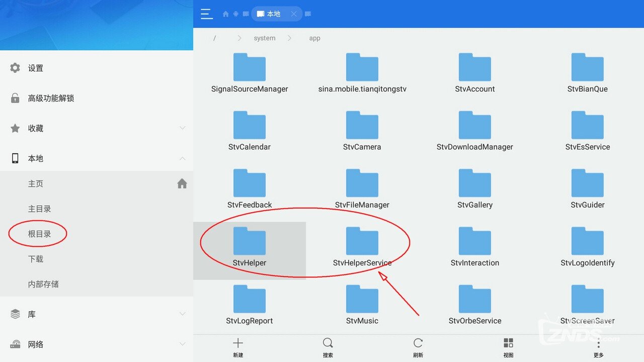644x362 pixels.
Task: Open the StvFileManager folder
Action: pos(362,189)
